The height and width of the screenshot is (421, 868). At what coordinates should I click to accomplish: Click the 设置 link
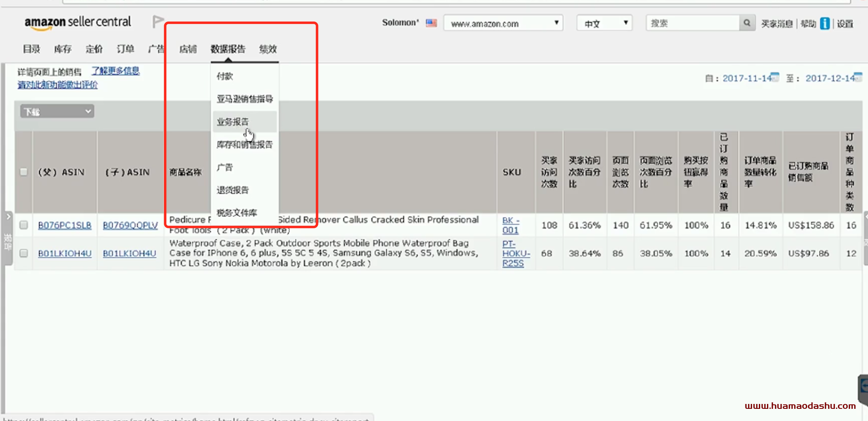click(845, 24)
